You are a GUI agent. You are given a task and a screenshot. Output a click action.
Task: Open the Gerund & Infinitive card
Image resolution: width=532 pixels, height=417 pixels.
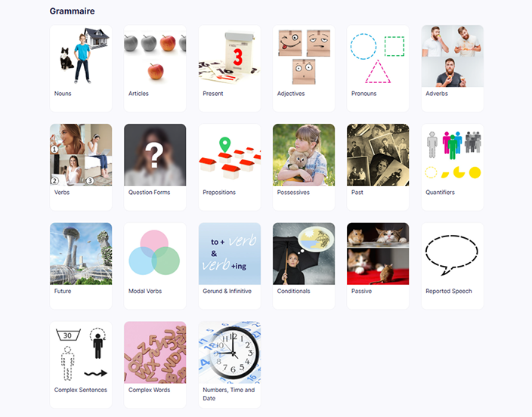(x=230, y=266)
